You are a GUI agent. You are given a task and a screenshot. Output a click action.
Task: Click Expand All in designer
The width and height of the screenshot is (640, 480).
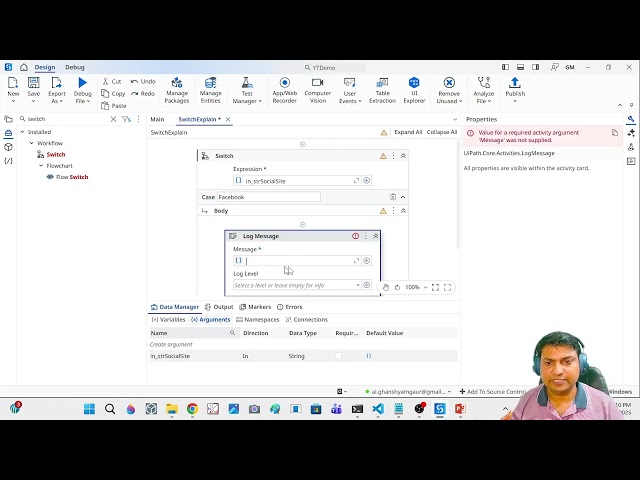point(408,132)
